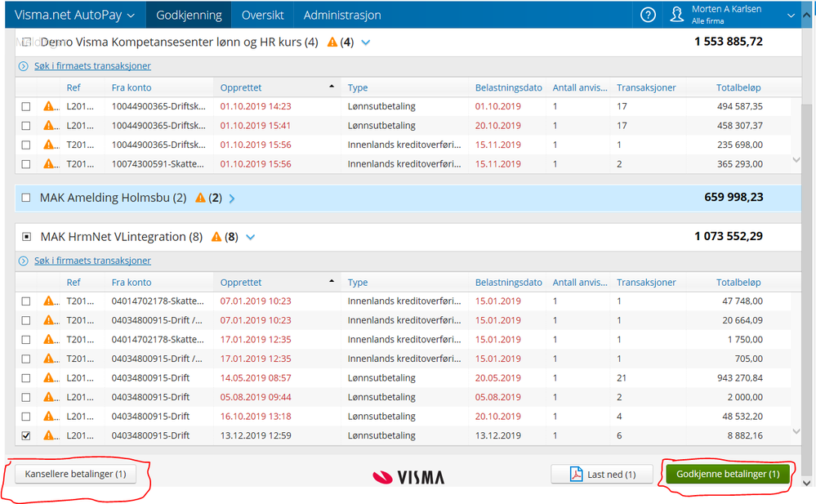Click warning icon on the 48 532,20 row

coord(49,417)
